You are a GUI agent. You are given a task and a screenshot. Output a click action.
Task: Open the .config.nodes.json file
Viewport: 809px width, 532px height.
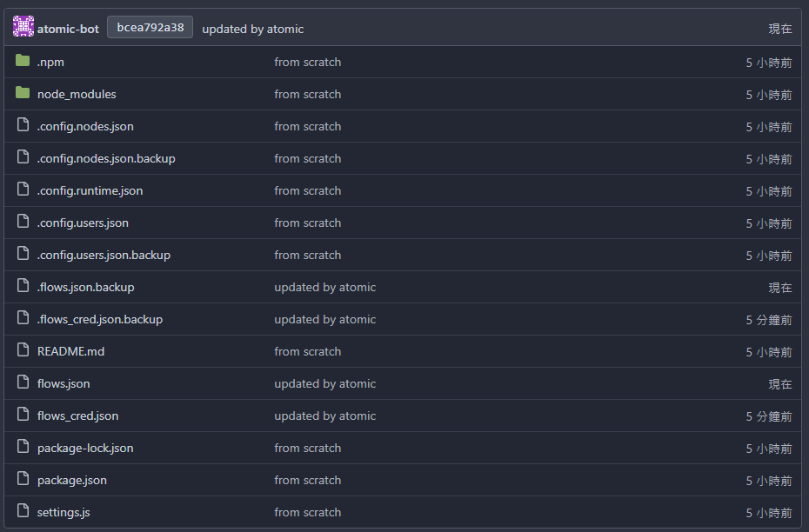click(85, 126)
